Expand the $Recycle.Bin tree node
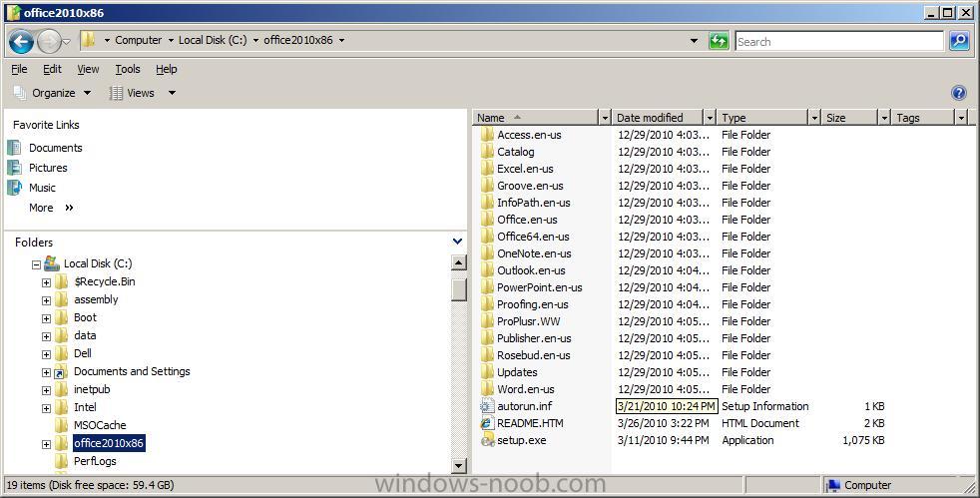 [x=46, y=283]
